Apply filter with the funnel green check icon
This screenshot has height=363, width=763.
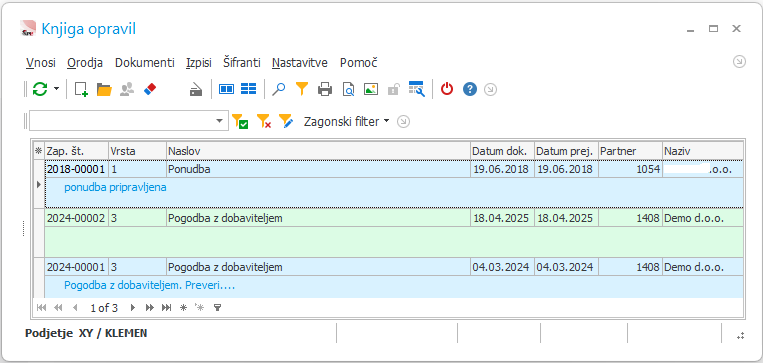[239, 121]
